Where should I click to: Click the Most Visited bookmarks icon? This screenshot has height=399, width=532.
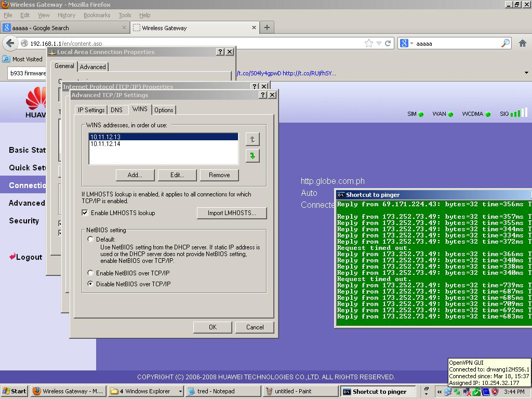[x=6, y=59]
